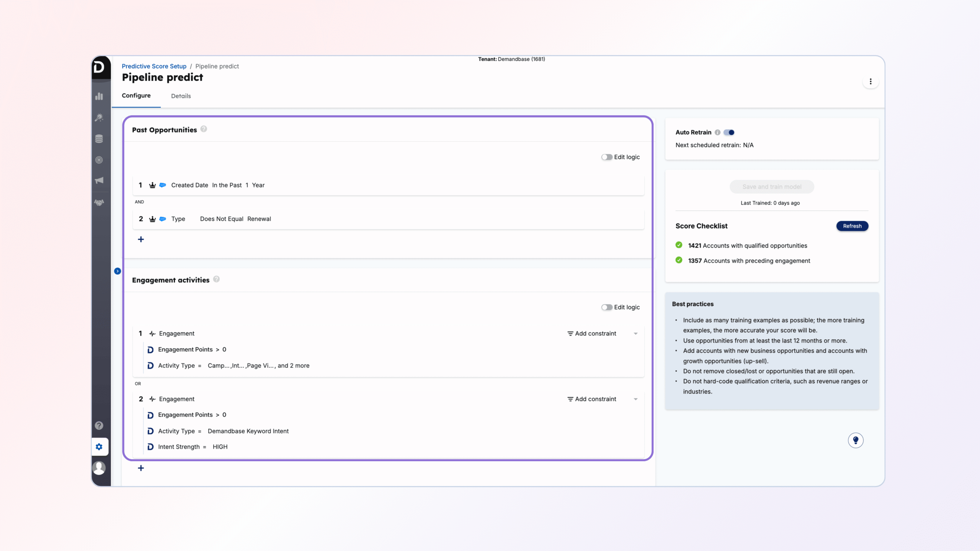Expand dropdown arrow on second Engagement rule
Image resolution: width=980 pixels, height=551 pixels.
(635, 399)
